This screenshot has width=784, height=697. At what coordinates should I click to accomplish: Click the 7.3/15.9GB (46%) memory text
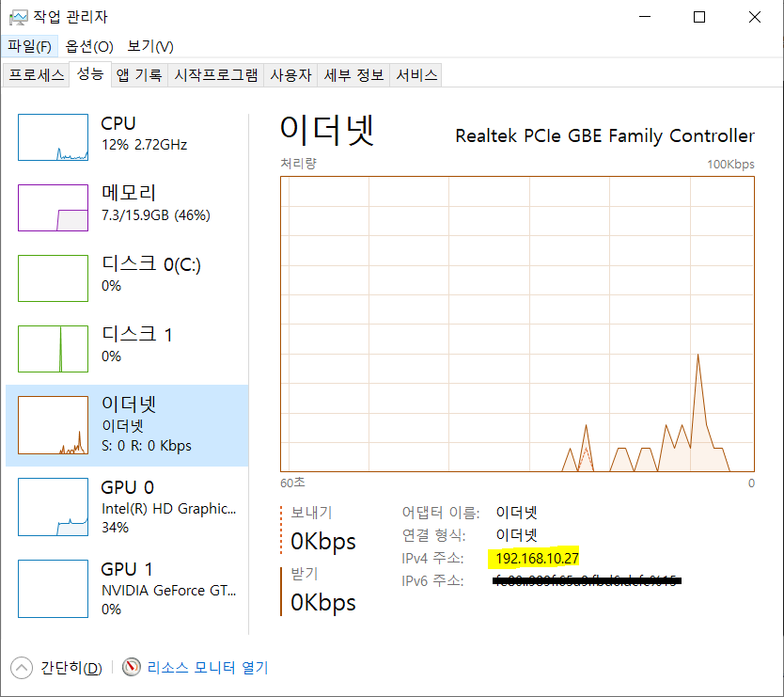[155, 215]
